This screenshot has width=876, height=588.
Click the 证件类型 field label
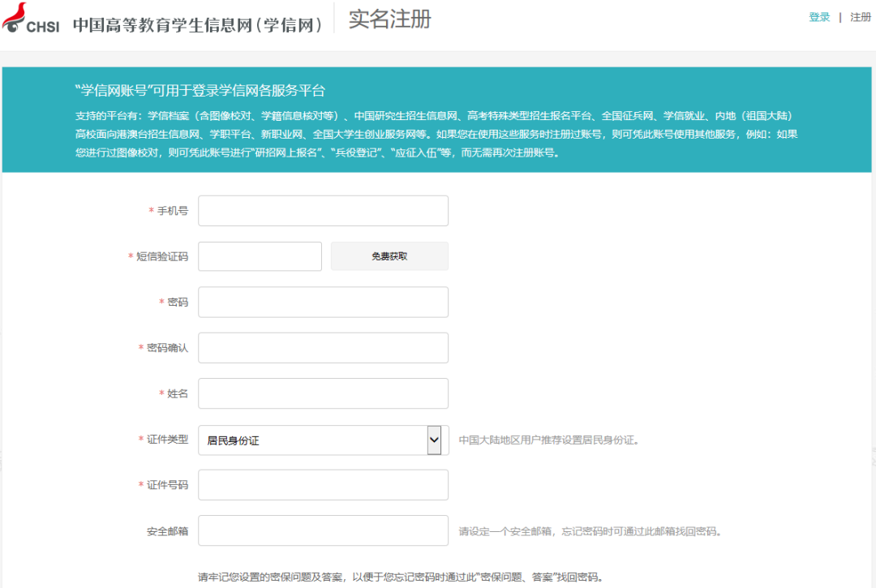[167, 440]
